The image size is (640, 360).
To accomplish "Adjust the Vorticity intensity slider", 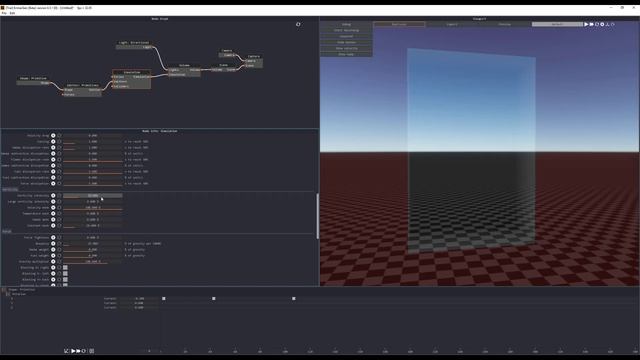I will click(93, 196).
